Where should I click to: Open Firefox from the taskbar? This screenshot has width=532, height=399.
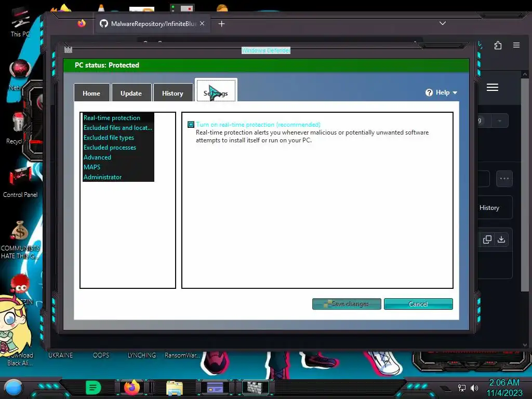(x=132, y=388)
